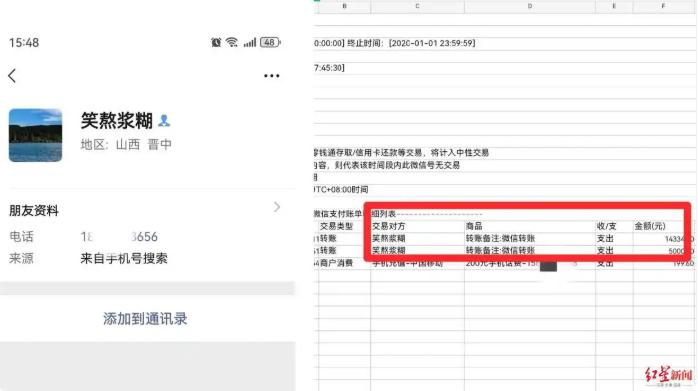Click the 200元手机话费 product cell
Screen dimensions: 698x391
530,263
